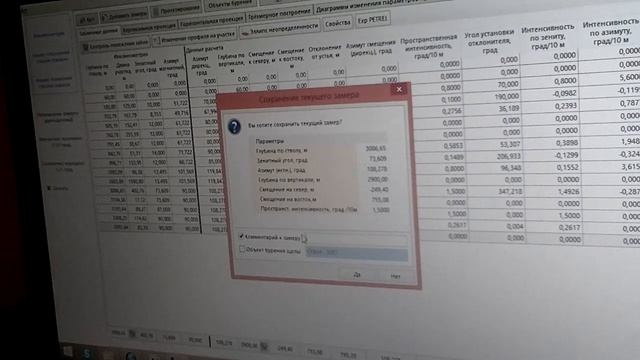Click the Интенсивность по зениту column header

click(548, 37)
